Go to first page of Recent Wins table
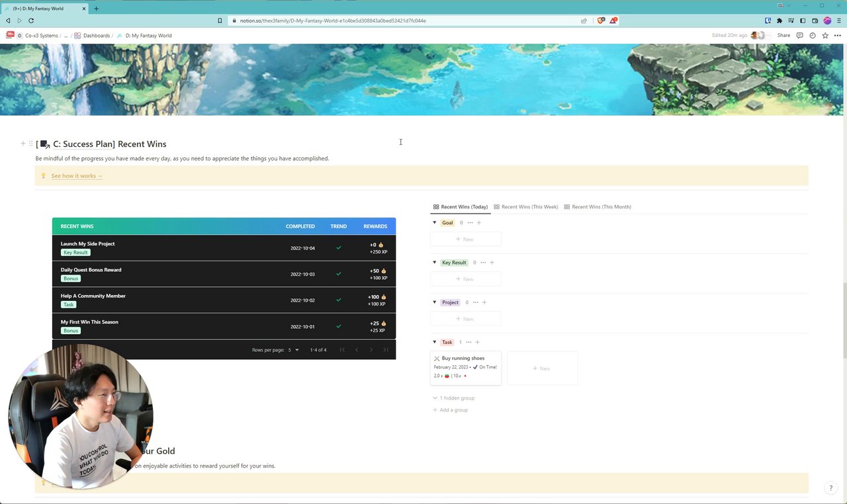The image size is (847, 504). click(x=342, y=350)
